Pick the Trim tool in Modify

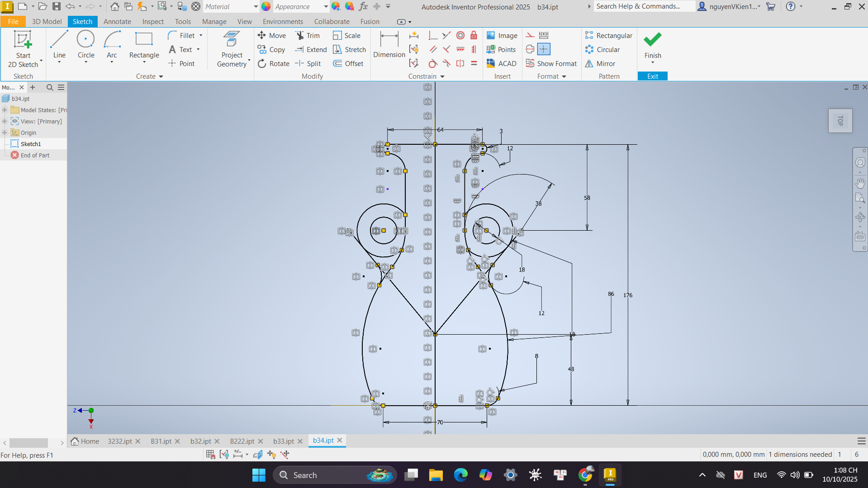(x=308, y=36)
